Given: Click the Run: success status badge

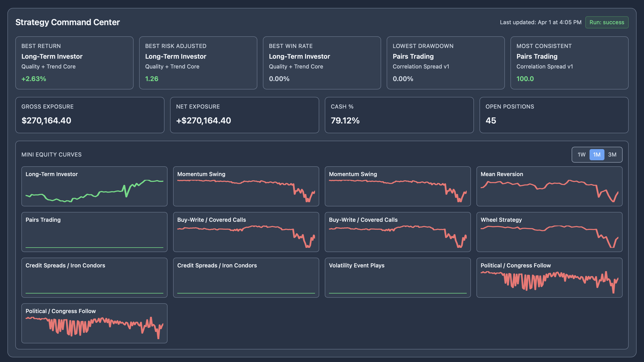Looking at the screenshot, I should tap(607, 22).
